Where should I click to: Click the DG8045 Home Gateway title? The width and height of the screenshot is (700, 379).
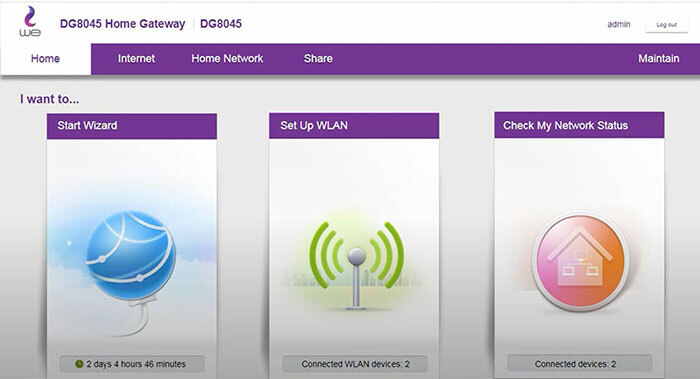pyautogui.click(x=122, y=24)
